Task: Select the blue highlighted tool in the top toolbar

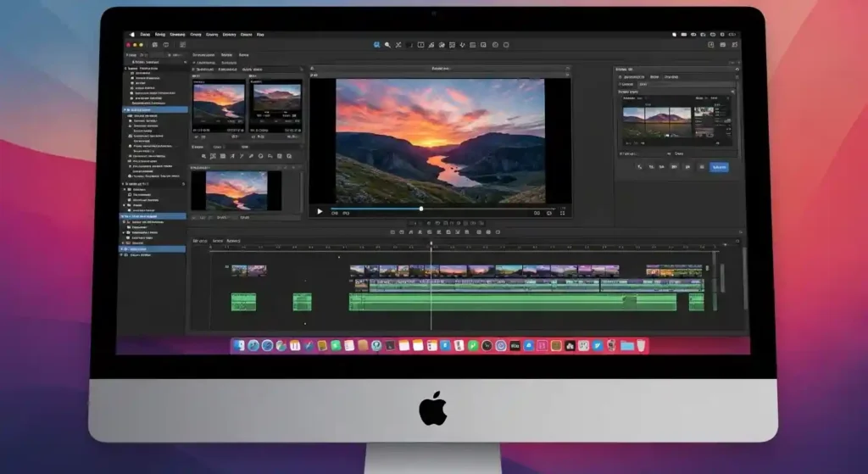Action: (x=377, y=45)
